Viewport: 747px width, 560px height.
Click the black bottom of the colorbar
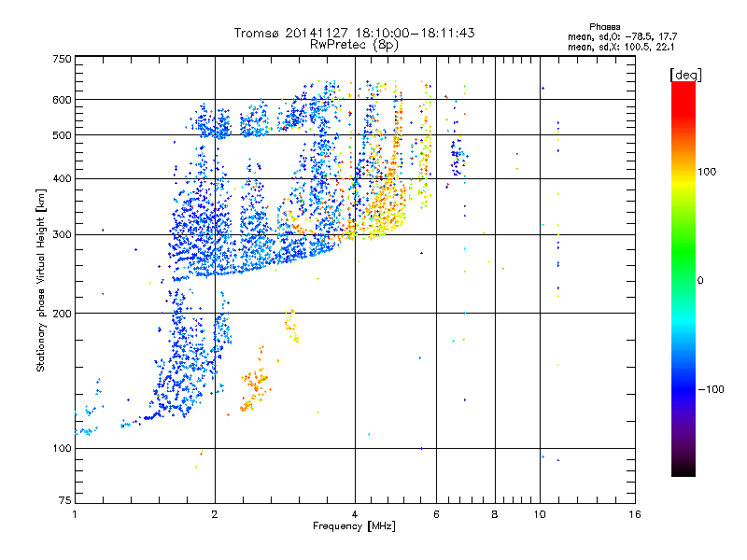coord(684,469)
